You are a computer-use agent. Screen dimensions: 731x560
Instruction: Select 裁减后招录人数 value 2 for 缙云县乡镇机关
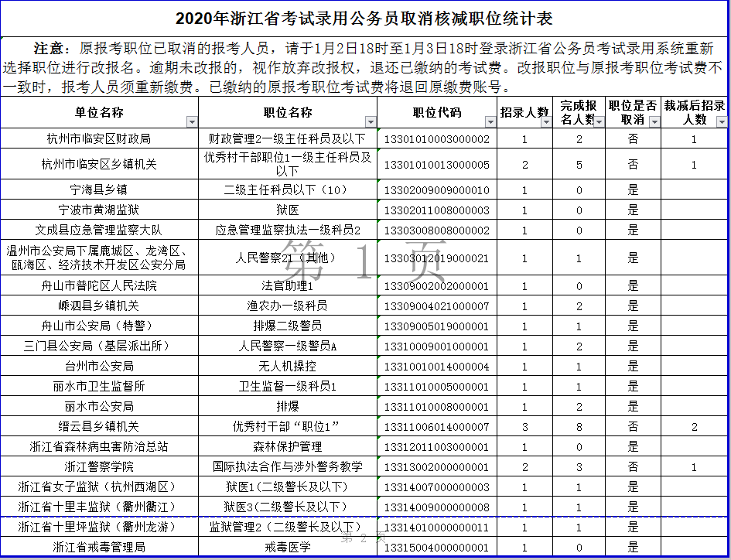[x=694, y=427]
